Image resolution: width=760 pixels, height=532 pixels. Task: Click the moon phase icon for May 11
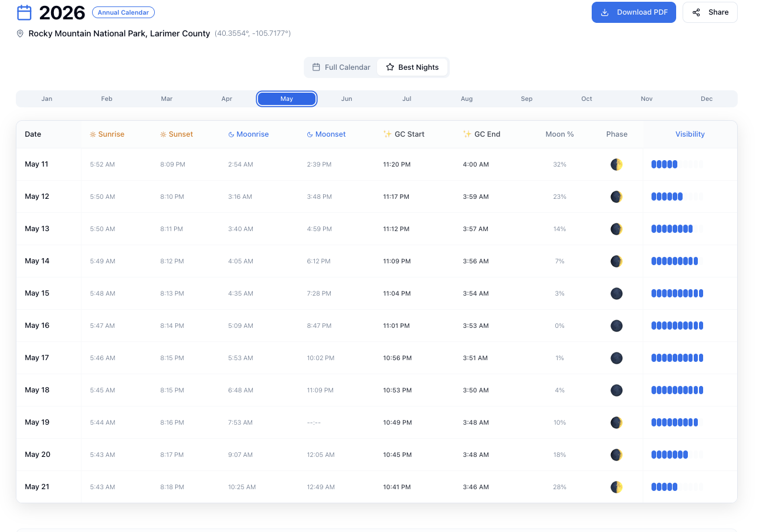[616, 165]
